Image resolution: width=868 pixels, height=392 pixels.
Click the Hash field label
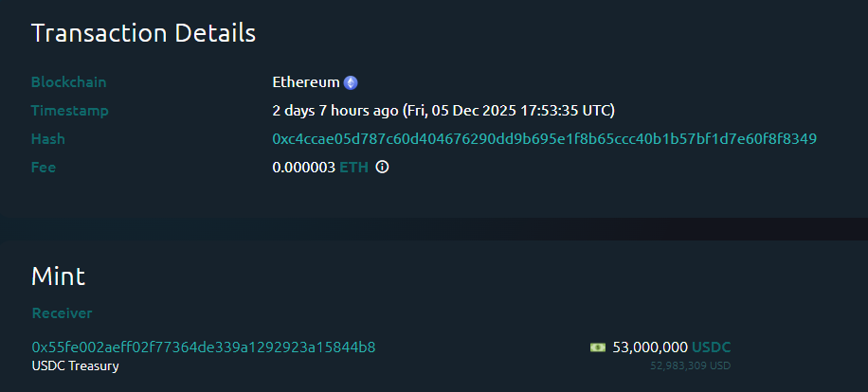[48, 139]
